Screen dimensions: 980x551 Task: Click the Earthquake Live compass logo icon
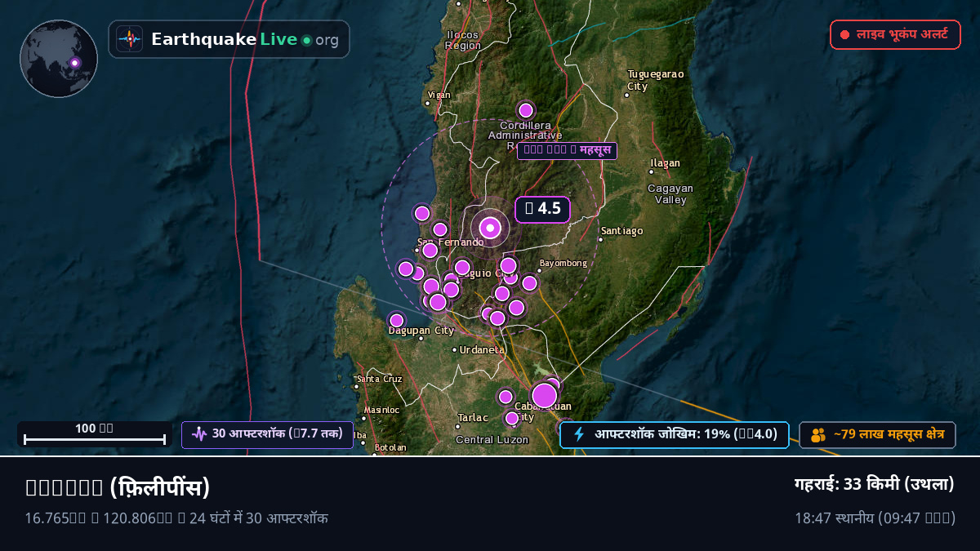[x=129, y=39]
